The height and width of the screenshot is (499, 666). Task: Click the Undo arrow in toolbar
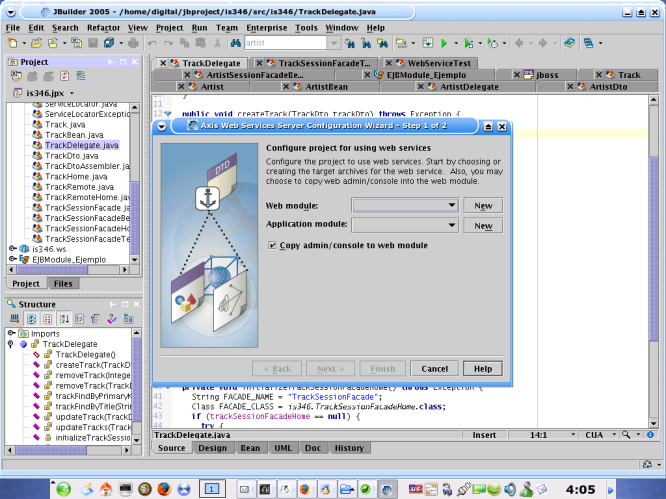click(x=152, y=44)
